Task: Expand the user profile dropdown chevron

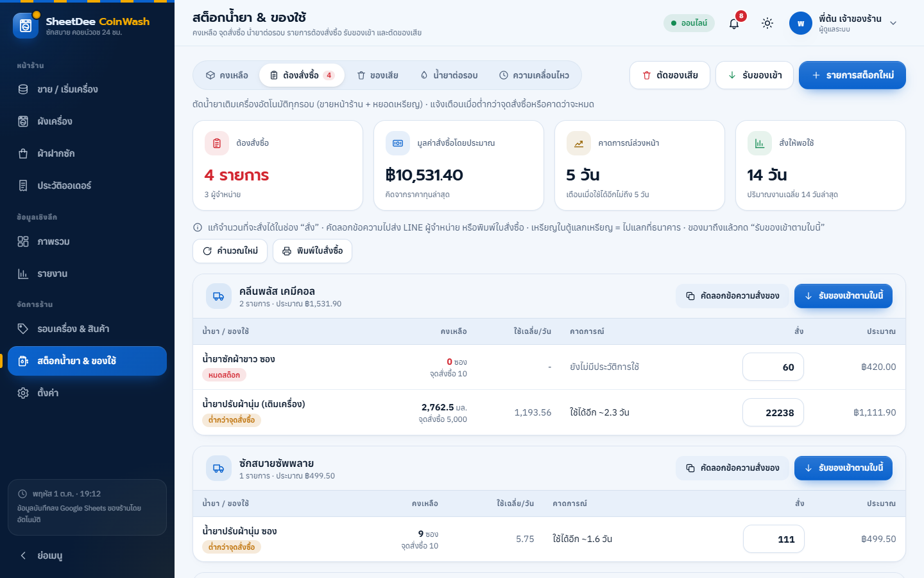Action: coord(893,23)
